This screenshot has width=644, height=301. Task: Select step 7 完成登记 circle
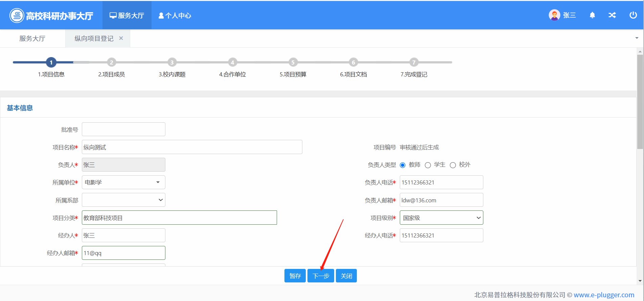click(x=414, y=62)
